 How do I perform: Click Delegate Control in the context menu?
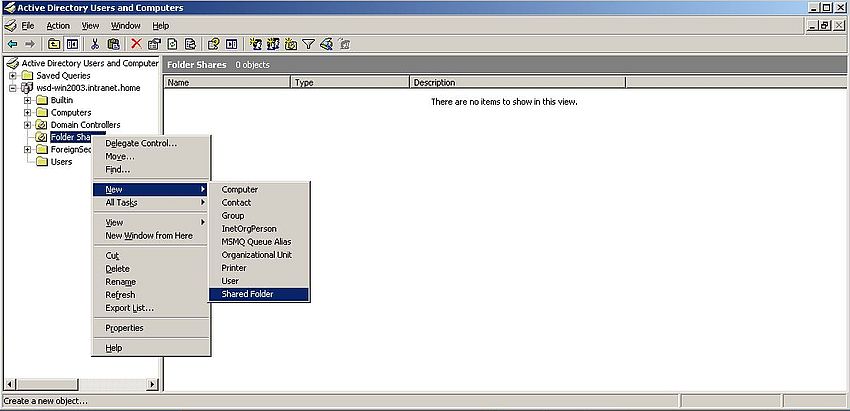click(141, 143)
